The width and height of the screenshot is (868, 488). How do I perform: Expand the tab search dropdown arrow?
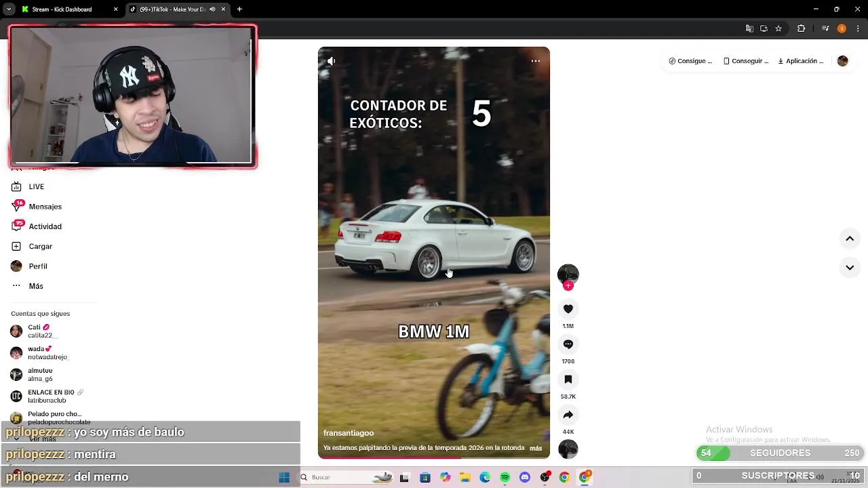click(x=9, y=9)
